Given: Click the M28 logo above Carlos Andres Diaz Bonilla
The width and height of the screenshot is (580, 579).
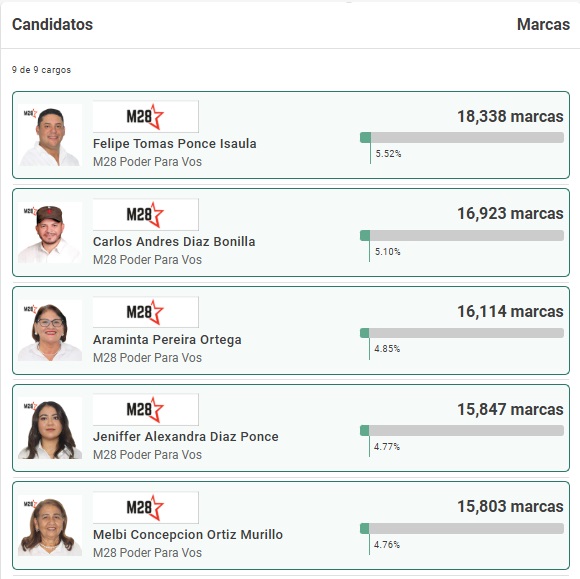Looking at the screenshot, I should [x=145, y=214].
